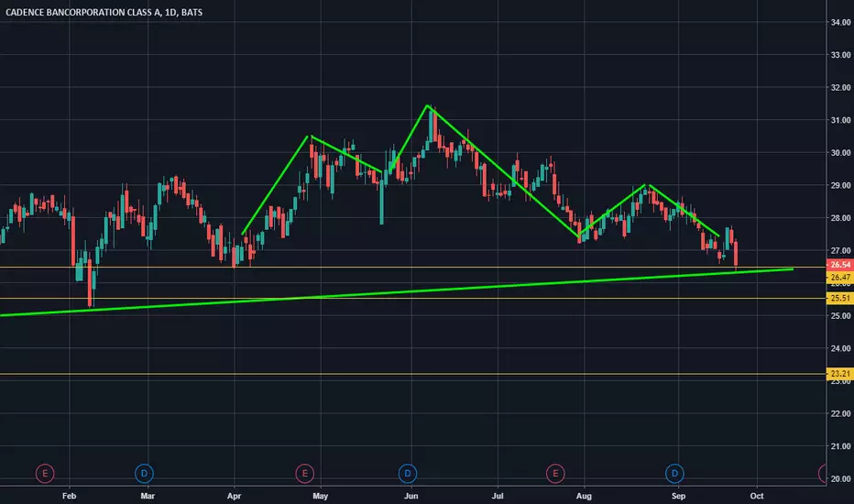Image resolution: width=854 pixels, height=504 pixels.
Task: Select the long green rising support trendline
Action: (397, 292)
